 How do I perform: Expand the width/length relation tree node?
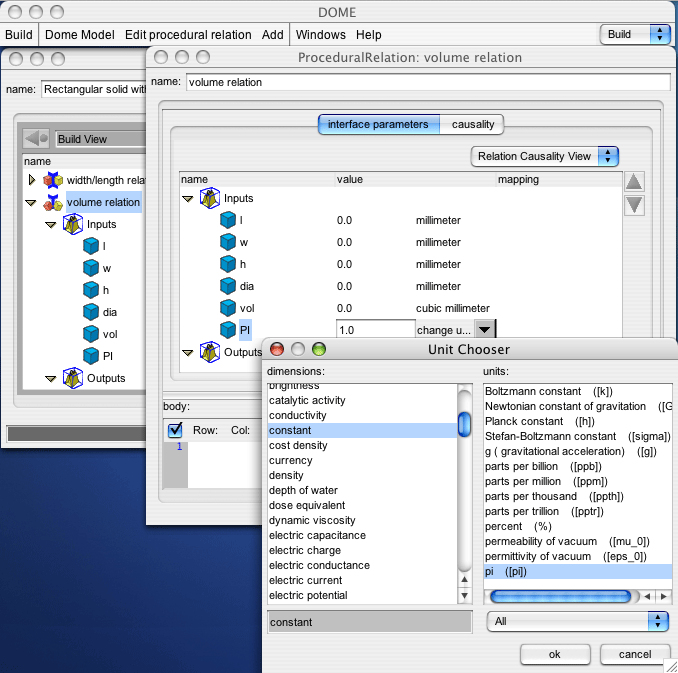[31, 180]
